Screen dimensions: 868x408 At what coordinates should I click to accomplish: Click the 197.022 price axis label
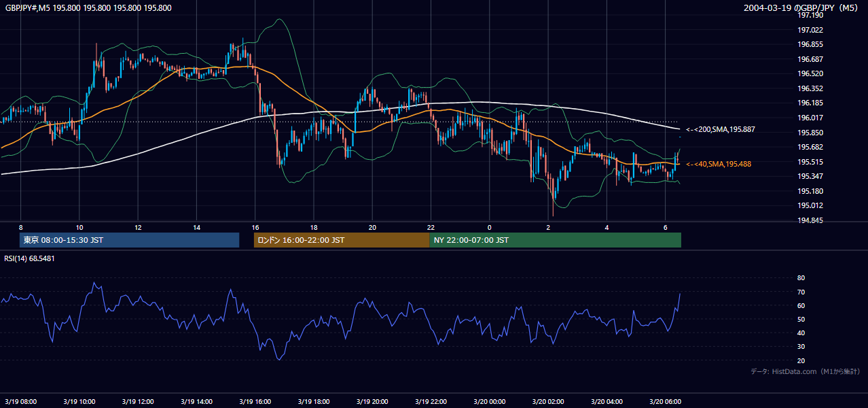pyautogui.click(x=810, y=30)
